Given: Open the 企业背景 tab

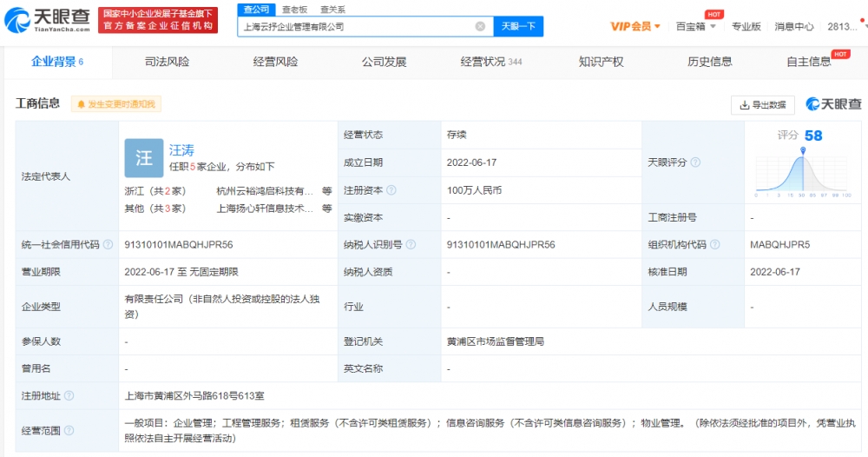Looking at the screenshot, I should (57, 62).
